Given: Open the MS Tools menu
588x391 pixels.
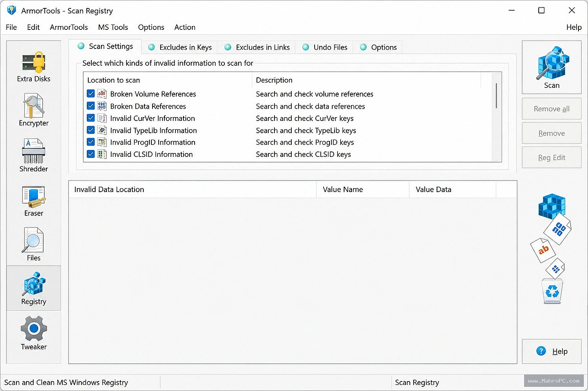Looking at the screenshot, I should 113,27.
